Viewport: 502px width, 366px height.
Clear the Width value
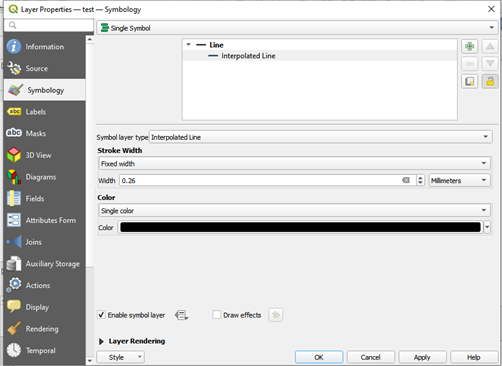click(406, 180)
